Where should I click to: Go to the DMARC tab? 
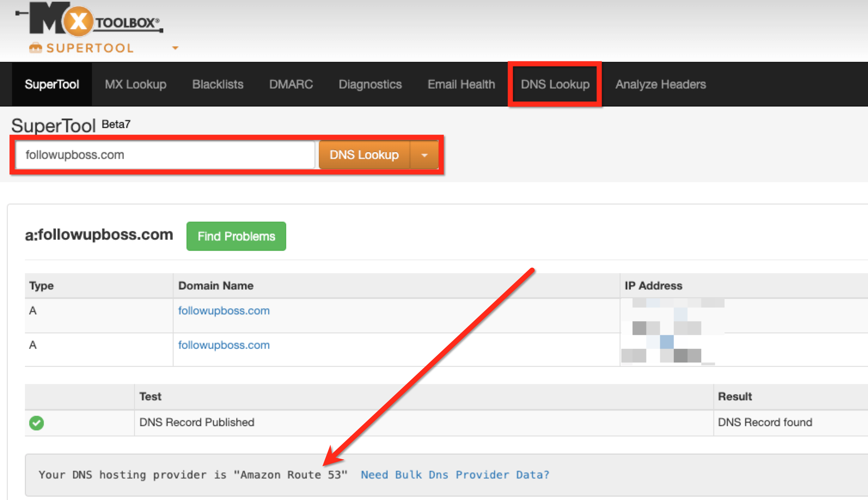pos(291,84)
